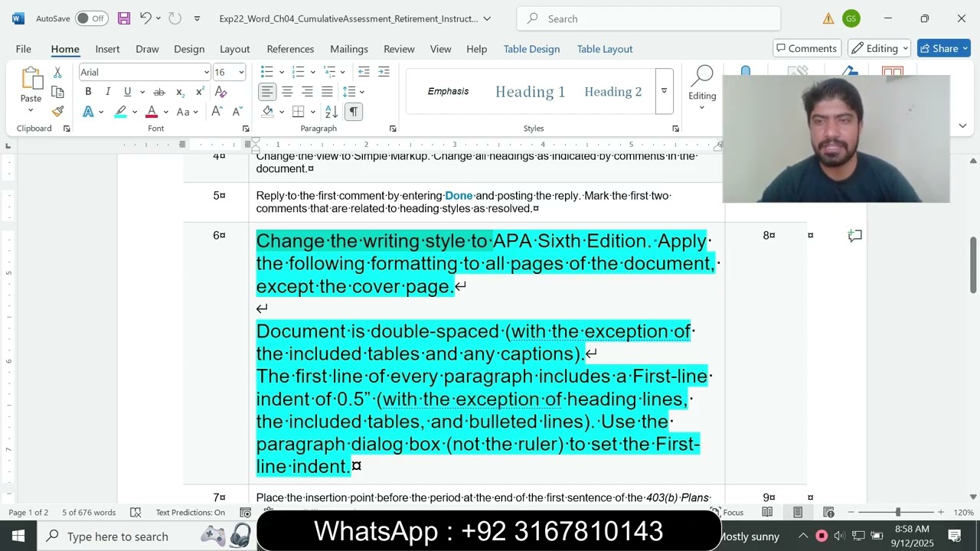Increase the paragraph indent

coord(384,72)
